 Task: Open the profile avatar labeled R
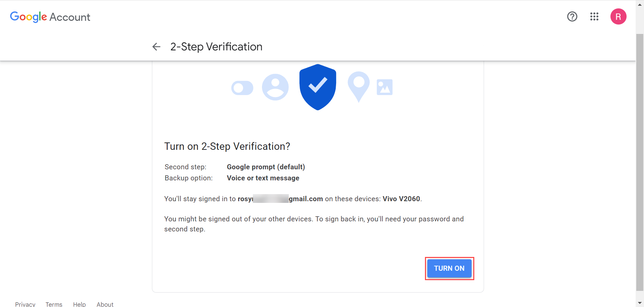[619, 16]
